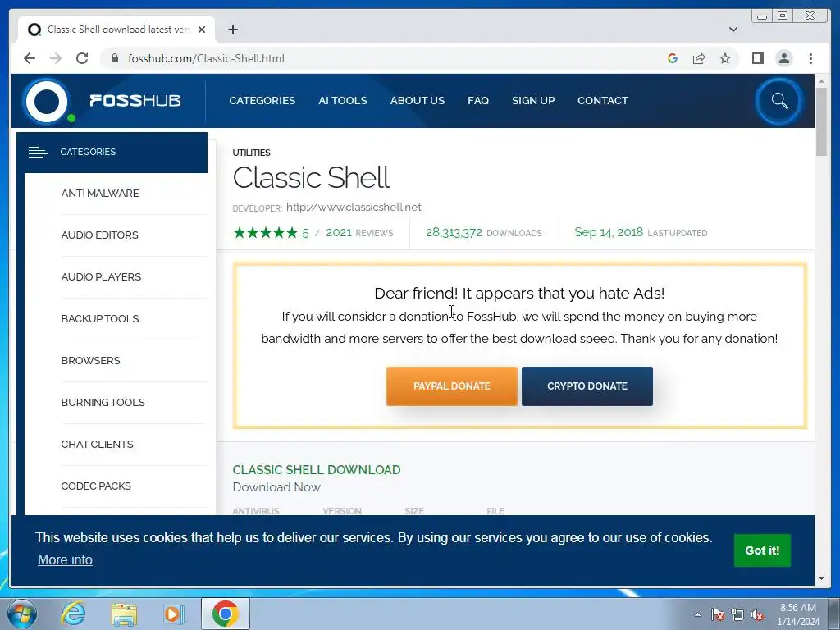
Task: Click the network tray icon
Action: [737, 614]
